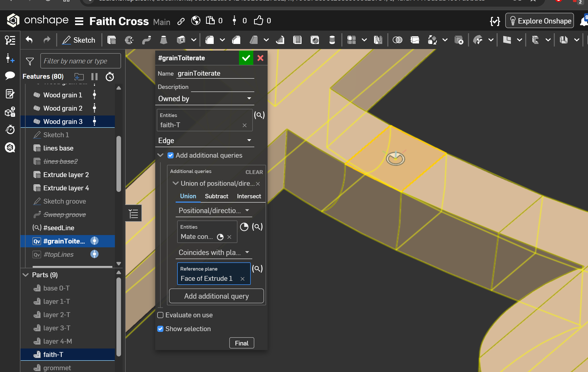Open the Edge entity type dropdown
Screen dimensions: 588x372
click(x=205, y=141)
